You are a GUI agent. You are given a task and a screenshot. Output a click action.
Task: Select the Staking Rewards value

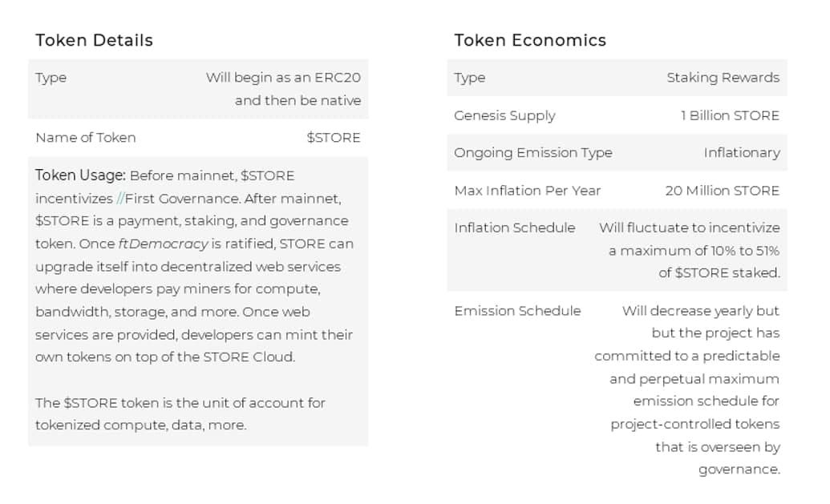coord(723,78)
